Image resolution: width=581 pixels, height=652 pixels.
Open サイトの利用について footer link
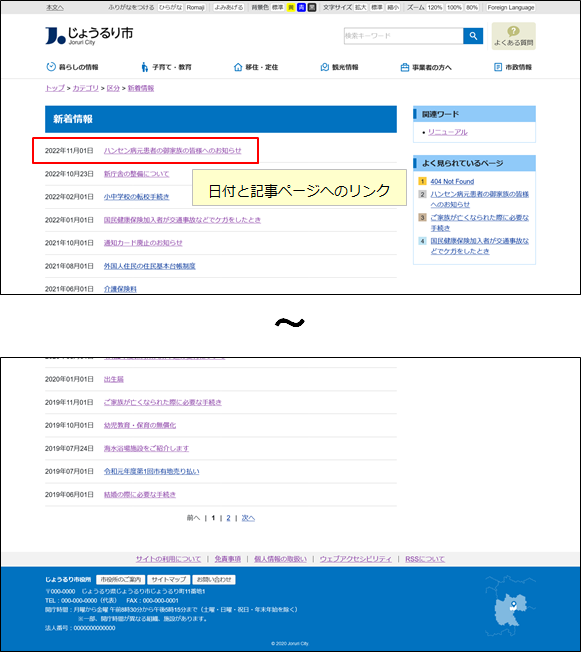[x=168, y=559]
